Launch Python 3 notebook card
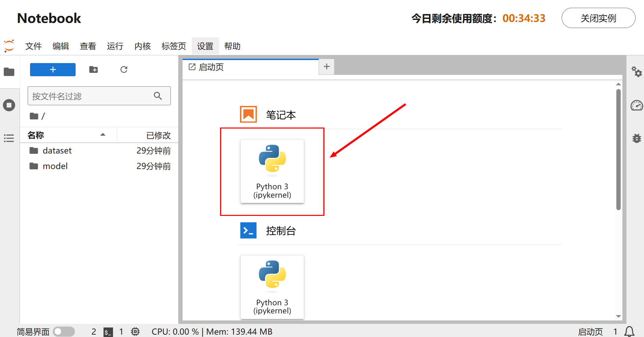Screen dimensions: 644x337 point(272,171)
